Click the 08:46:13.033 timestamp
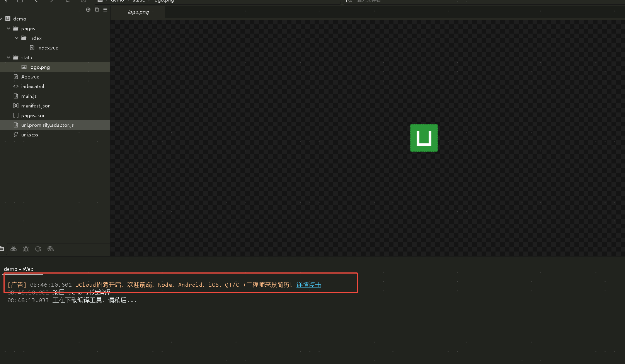 click(x=28, y=300)
